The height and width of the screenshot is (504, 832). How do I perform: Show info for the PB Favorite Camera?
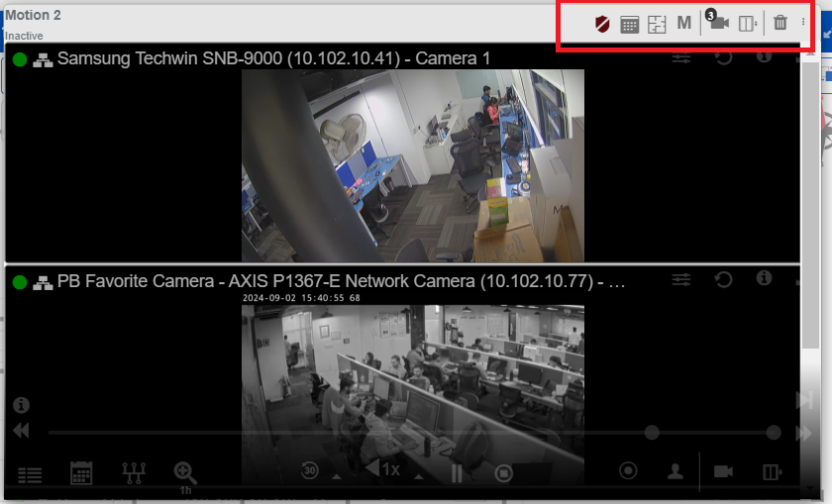pos(764,278)
